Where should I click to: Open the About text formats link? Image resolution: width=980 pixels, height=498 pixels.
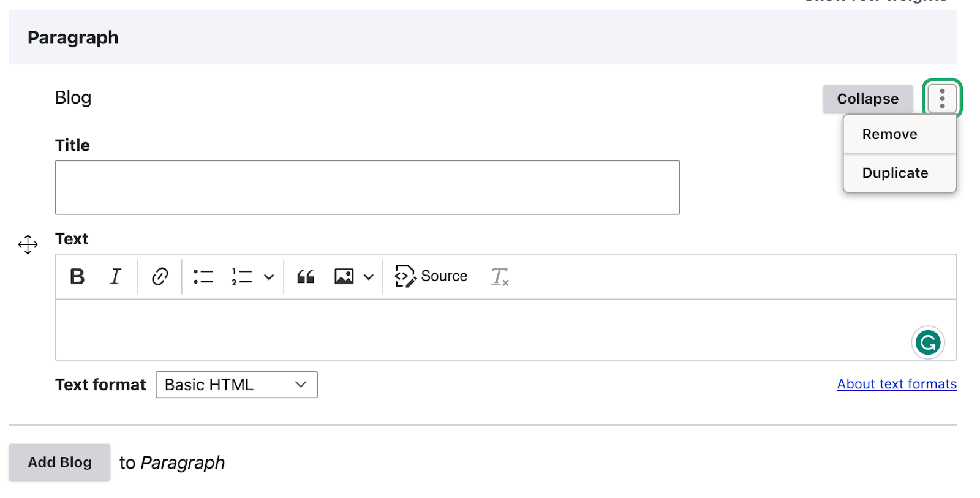897,384
